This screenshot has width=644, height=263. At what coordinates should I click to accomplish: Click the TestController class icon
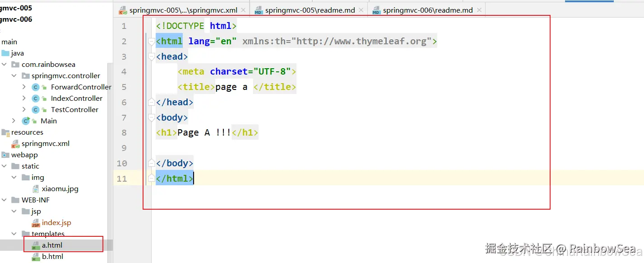pyautogui.click(x=36, y=109)
